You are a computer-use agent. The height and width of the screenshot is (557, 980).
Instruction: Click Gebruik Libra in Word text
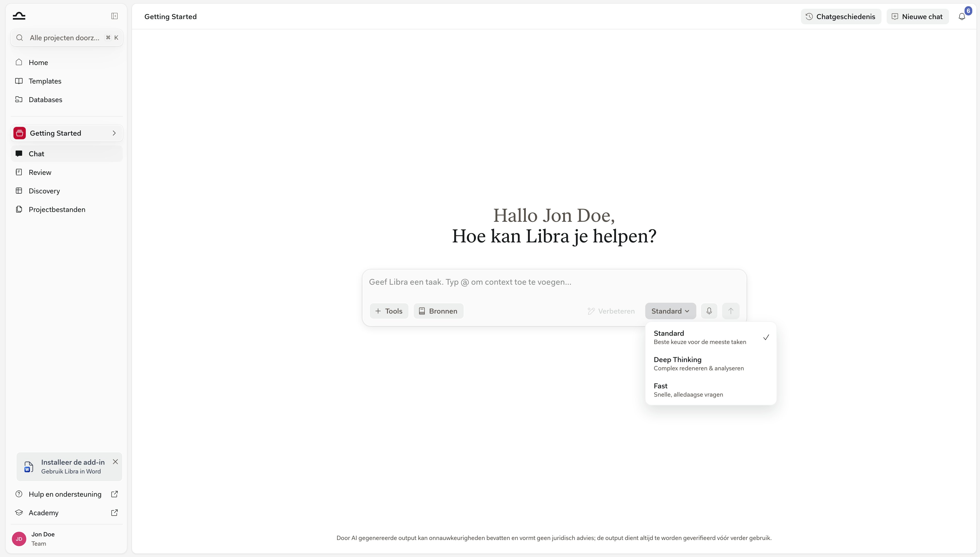71,471
